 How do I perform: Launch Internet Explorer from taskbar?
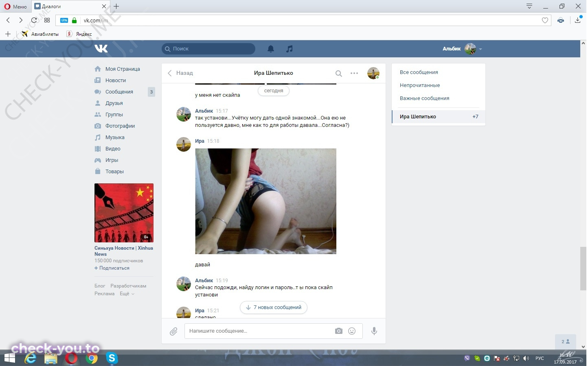tap(31, 358)
